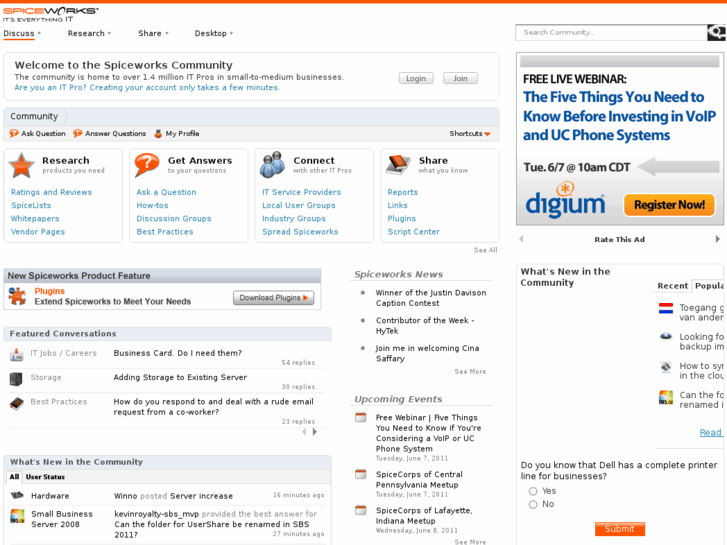
Task: Click the Research star icon
Action: coord(21,166)
